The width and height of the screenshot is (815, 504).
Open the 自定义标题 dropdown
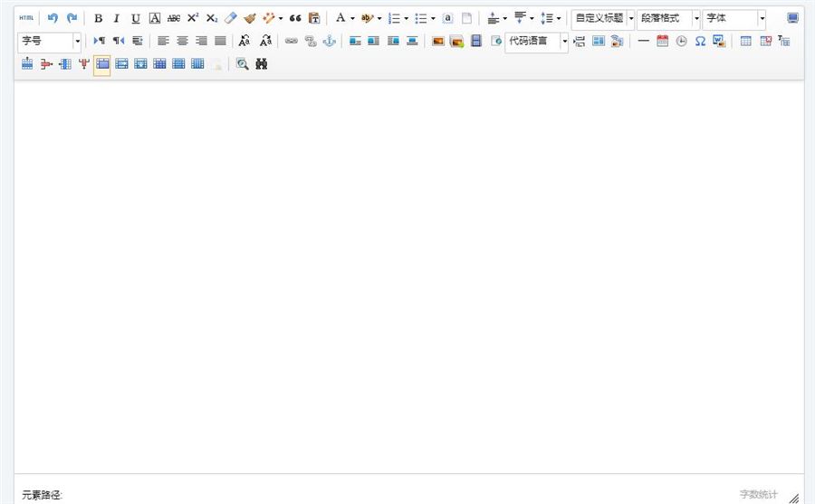tap(631, 18)
